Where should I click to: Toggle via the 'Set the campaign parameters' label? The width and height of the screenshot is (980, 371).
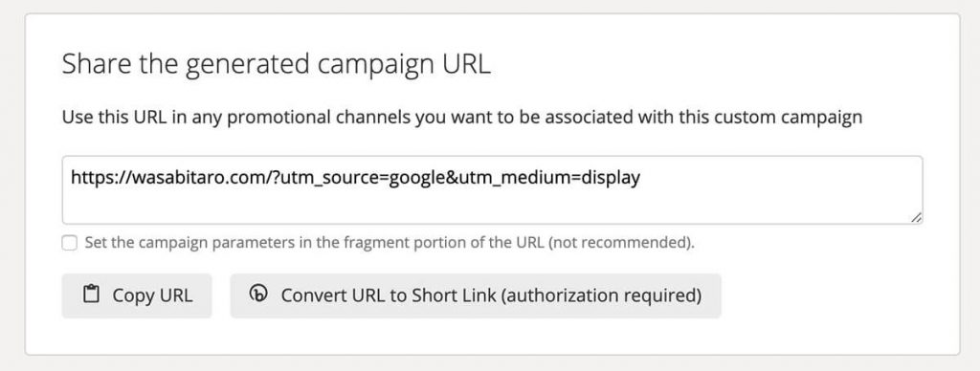[x=390, y=242]
